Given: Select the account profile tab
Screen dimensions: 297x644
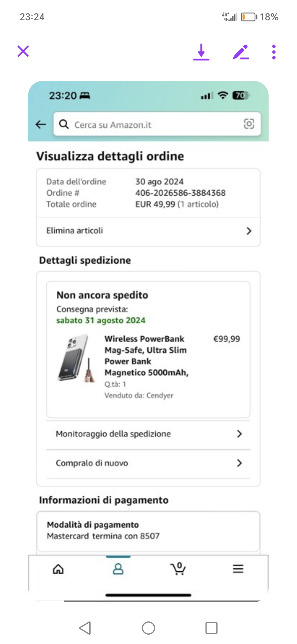Looking at the screenshot, I should tap(118, 569).
